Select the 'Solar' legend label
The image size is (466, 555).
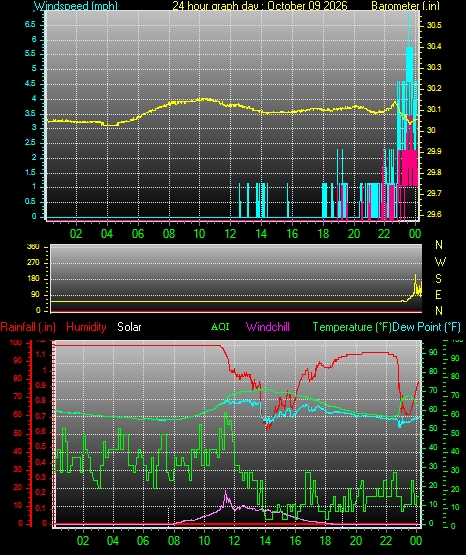pyautogui.click(x=129, y=327)
